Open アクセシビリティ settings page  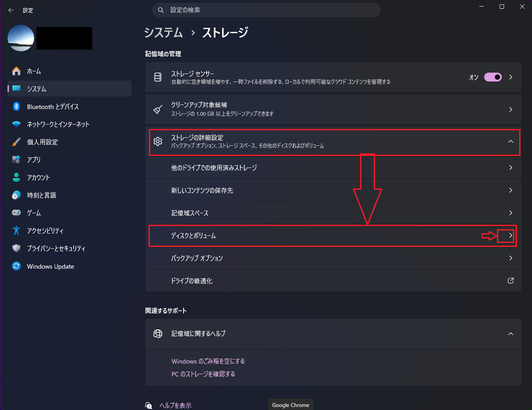(70, 230)
